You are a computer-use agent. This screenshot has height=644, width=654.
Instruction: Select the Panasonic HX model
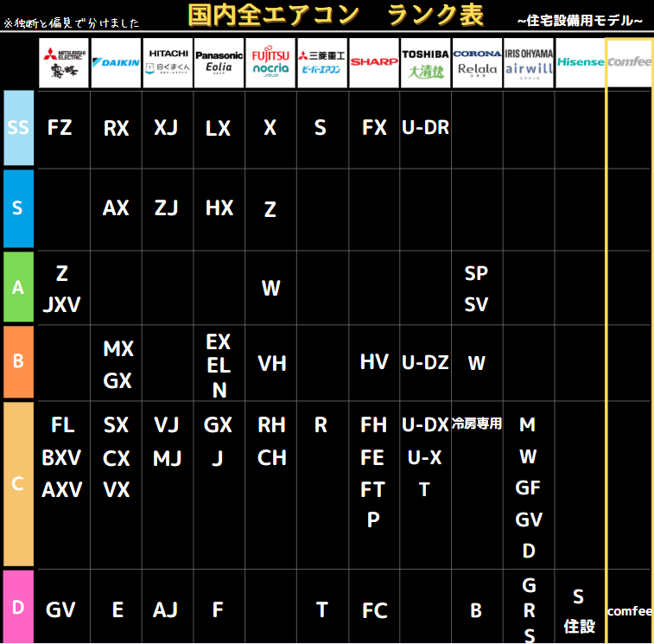click(x=219, y=207)
